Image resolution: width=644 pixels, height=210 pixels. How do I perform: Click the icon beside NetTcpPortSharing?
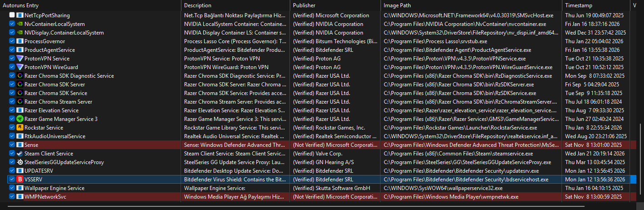click(20, 15)
